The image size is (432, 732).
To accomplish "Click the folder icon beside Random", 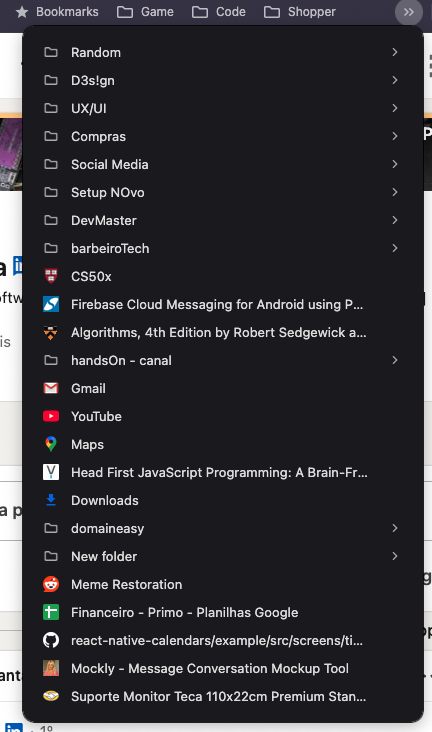I will (x=51, y=52).
